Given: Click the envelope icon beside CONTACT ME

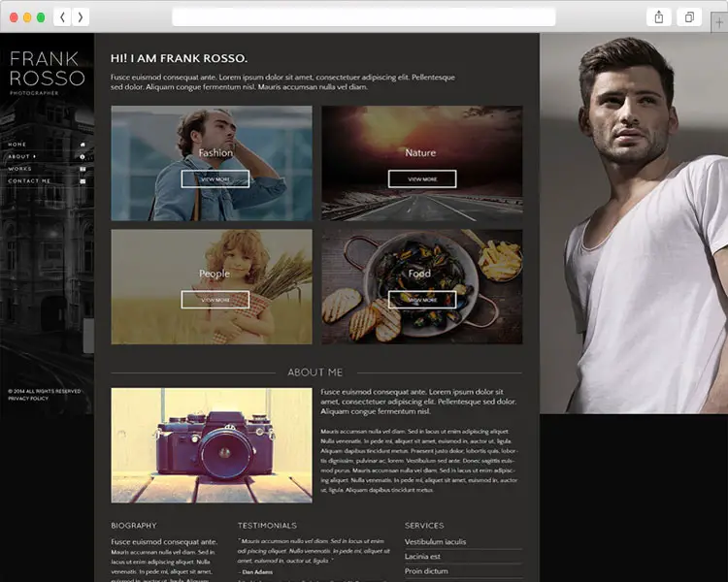Looking at the screenshot, I should pos(83,181).
